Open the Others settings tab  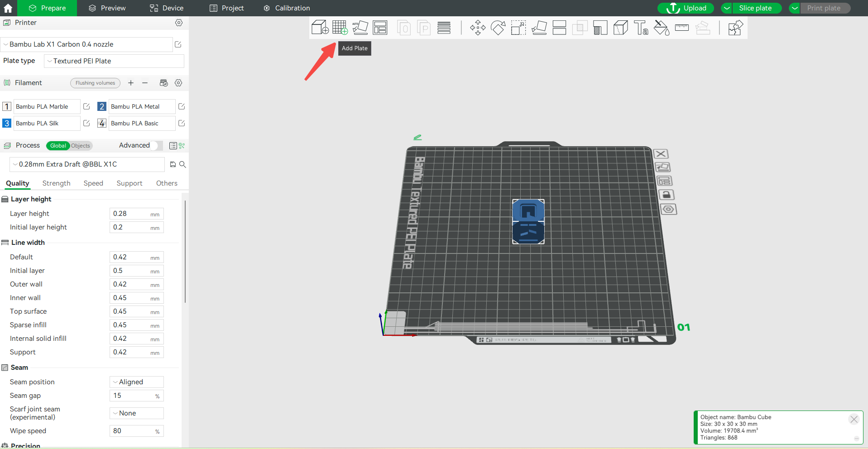point(167,183)
